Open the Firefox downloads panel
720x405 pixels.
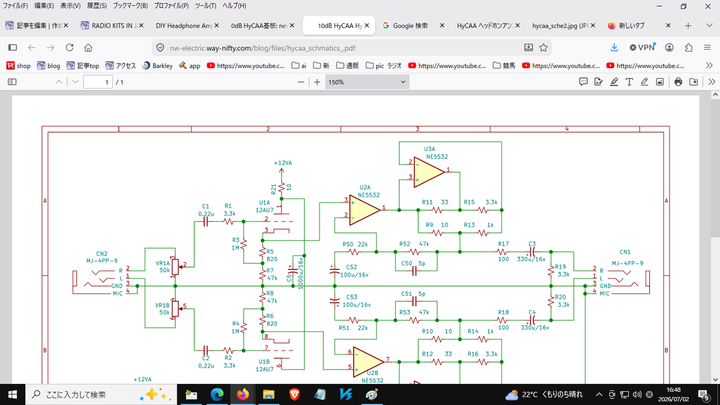(x=614, y=48)
